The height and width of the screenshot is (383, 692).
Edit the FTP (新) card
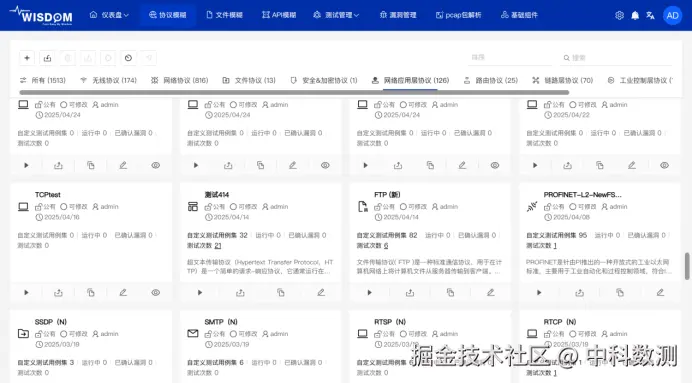tap(491, 293)
